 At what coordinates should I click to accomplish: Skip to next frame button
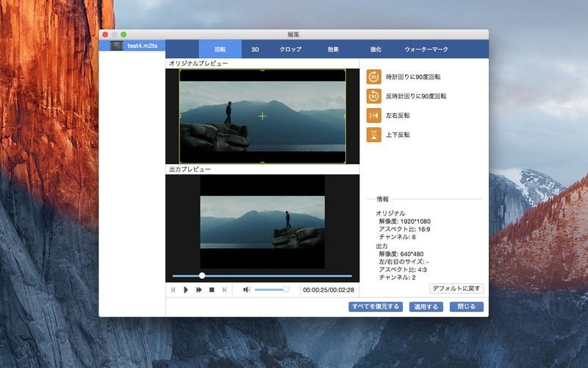(224, 290)
